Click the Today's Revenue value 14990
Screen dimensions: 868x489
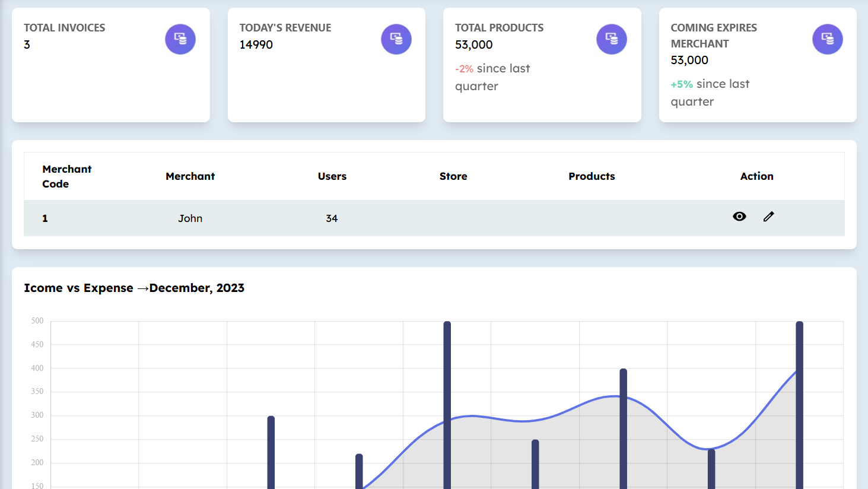coord(256,45)
